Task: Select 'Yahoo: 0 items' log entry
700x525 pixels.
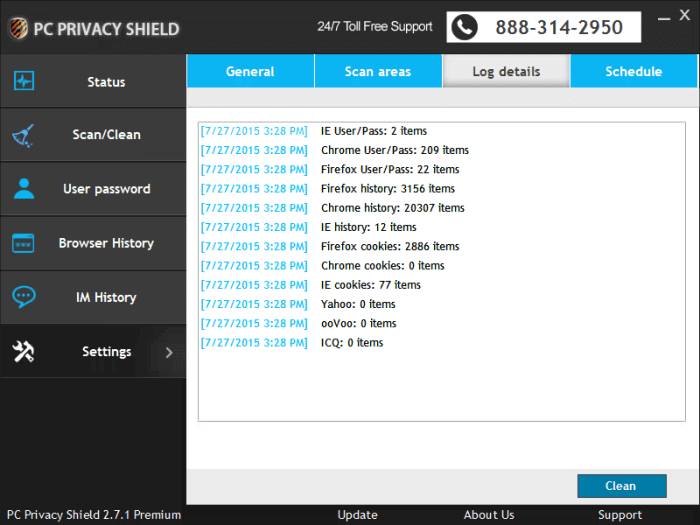Action: [x=358, y=304]
